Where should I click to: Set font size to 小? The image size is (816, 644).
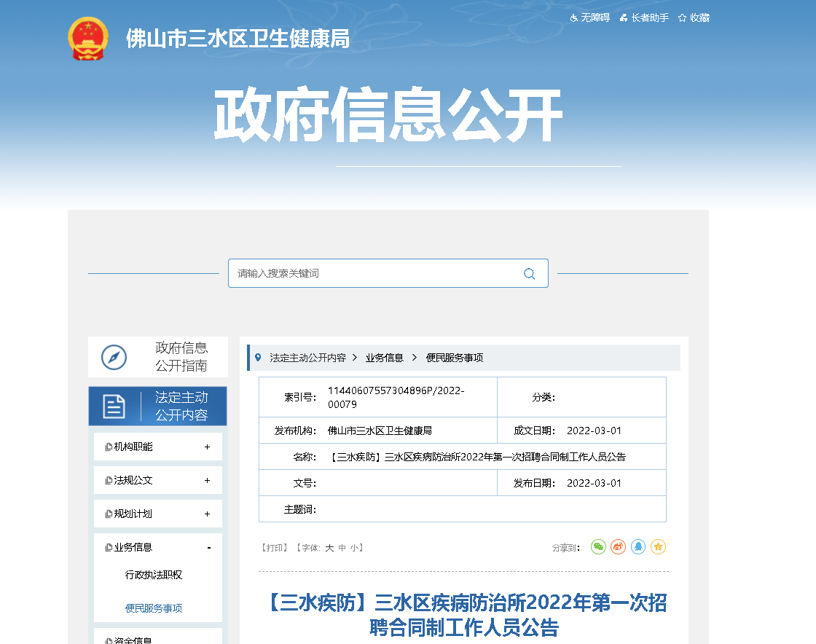tap(354, 548)
